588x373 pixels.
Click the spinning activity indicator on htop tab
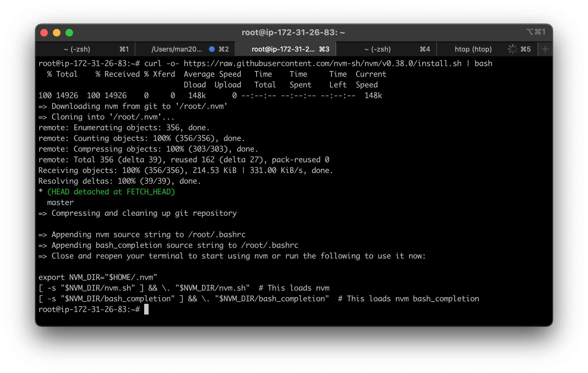point(512,49)
